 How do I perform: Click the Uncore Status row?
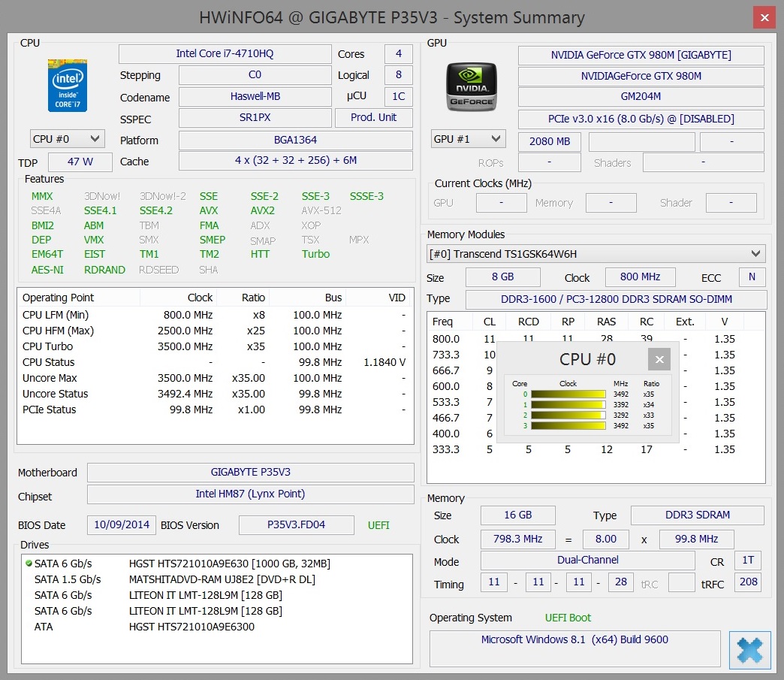(215, 394)
